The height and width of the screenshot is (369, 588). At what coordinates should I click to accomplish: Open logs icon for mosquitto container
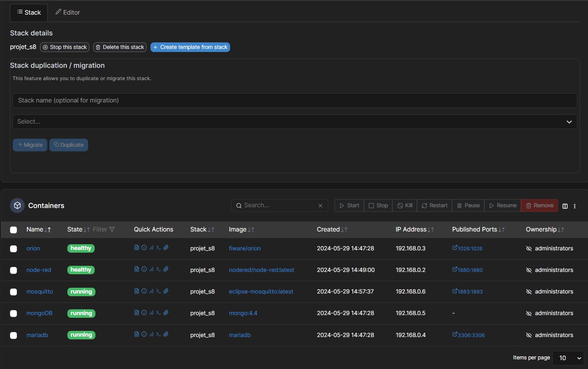(137, 291)
